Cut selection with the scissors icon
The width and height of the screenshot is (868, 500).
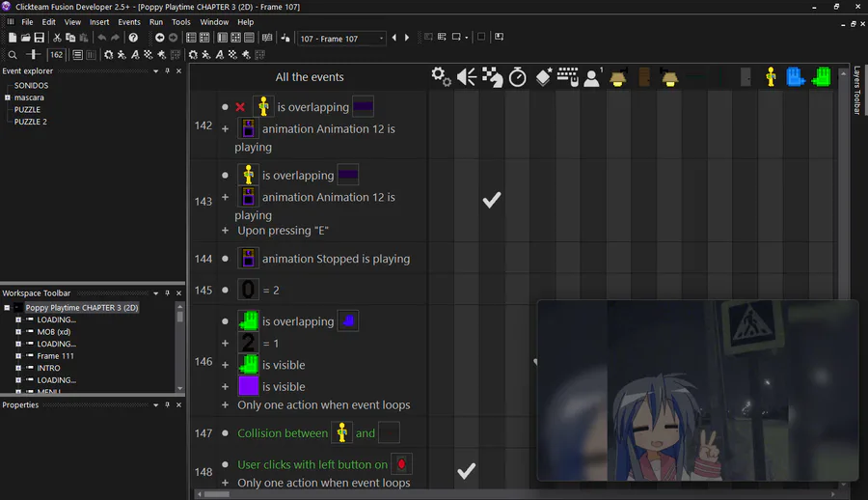[57, 38]
